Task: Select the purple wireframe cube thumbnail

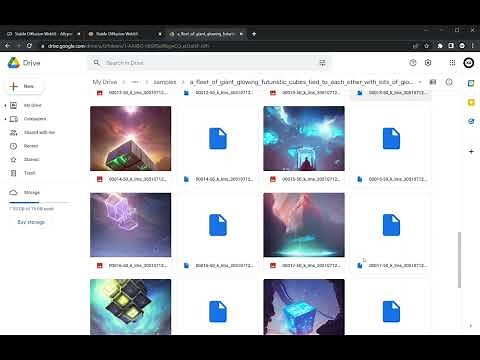Action: coord(131,225)
